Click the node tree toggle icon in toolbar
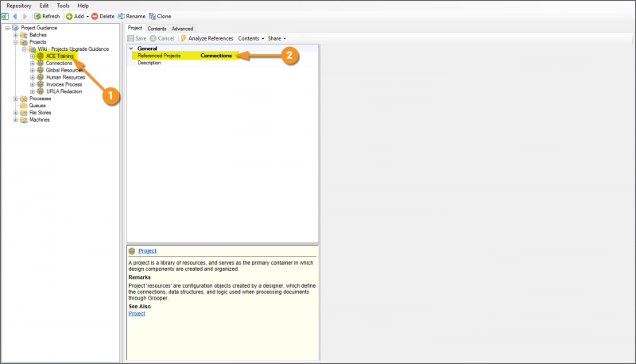 click(5, 16)
